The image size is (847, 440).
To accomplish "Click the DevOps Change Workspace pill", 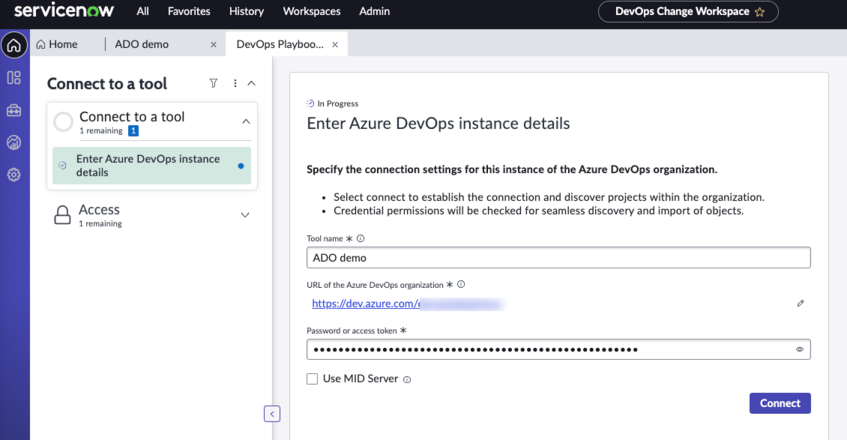I will [x=688, y=12].
